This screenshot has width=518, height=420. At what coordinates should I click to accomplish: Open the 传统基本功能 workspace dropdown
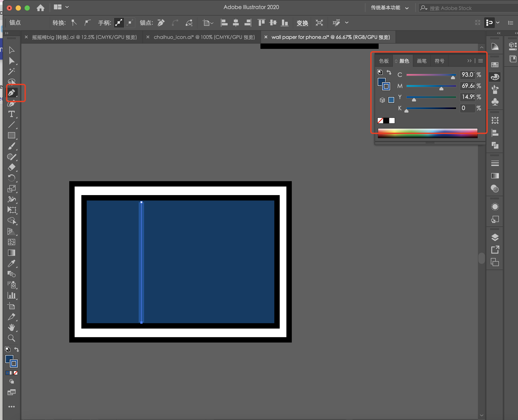click(x=390, y=8)
